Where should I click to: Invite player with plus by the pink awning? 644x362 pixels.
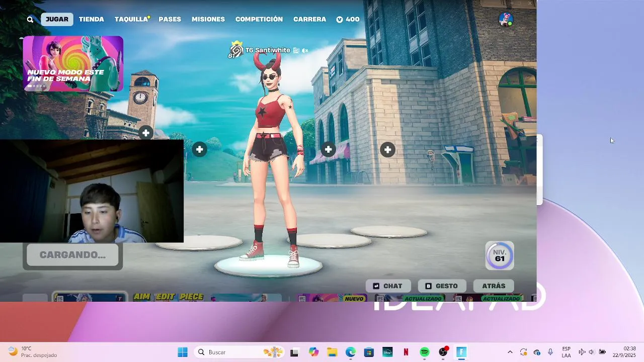pyautogui.click(x=329, y=149)
